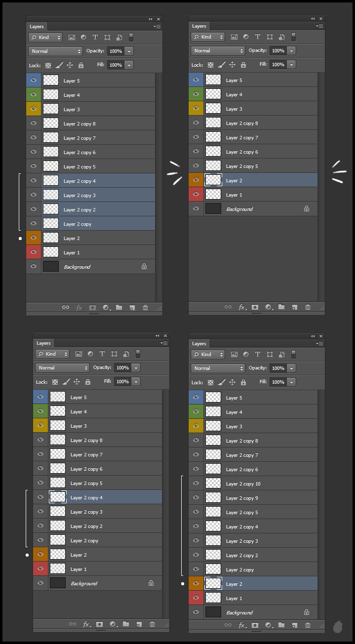Open adjustment layer menu icon in top-right panel
Image resolution: width=355 pixels, height=644 pixels.
[268, 307]
